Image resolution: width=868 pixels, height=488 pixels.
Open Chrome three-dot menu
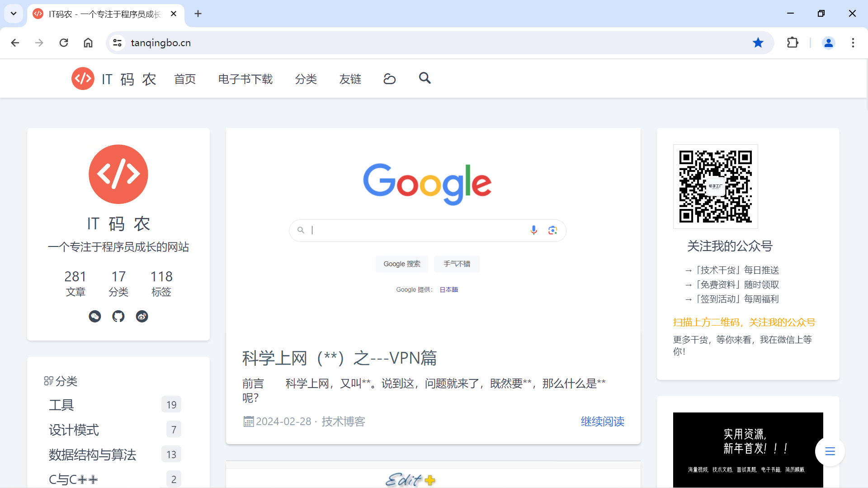click(853, 43)
